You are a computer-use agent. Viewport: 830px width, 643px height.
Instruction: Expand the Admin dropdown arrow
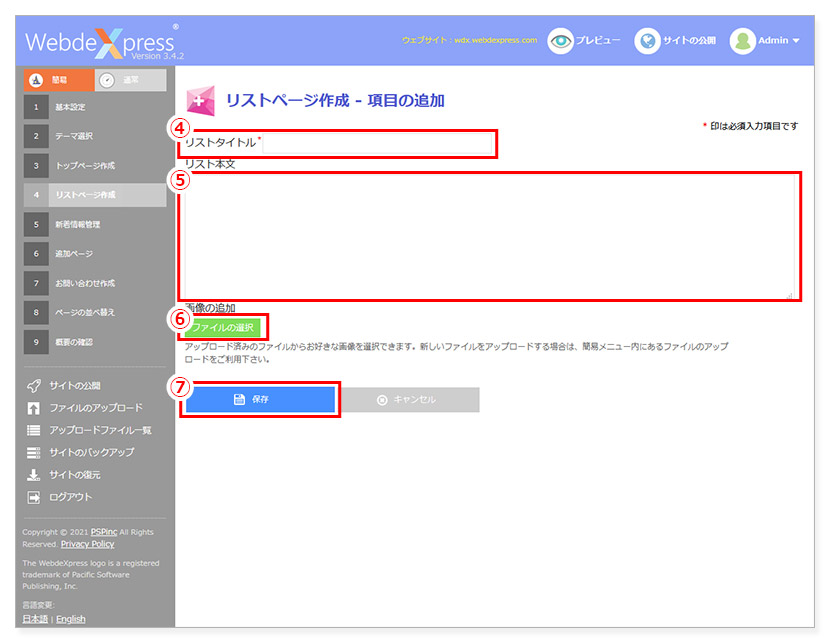[796, 41]
